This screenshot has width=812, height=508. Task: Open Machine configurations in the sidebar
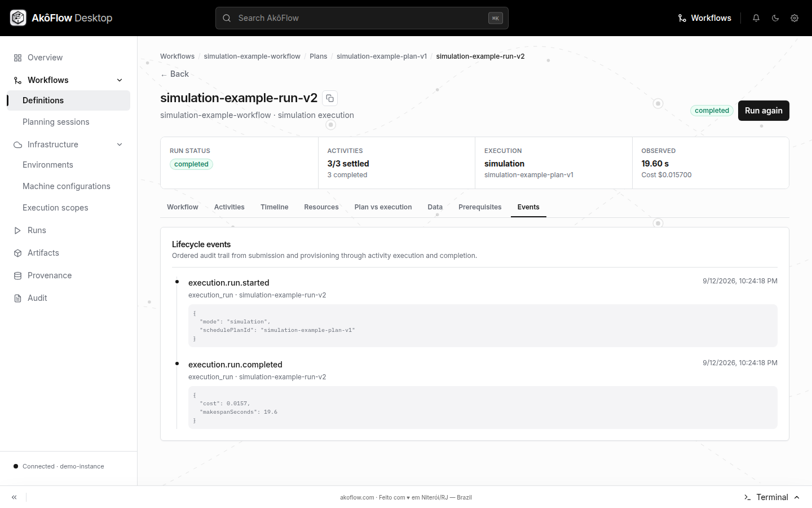click(69, 186)
